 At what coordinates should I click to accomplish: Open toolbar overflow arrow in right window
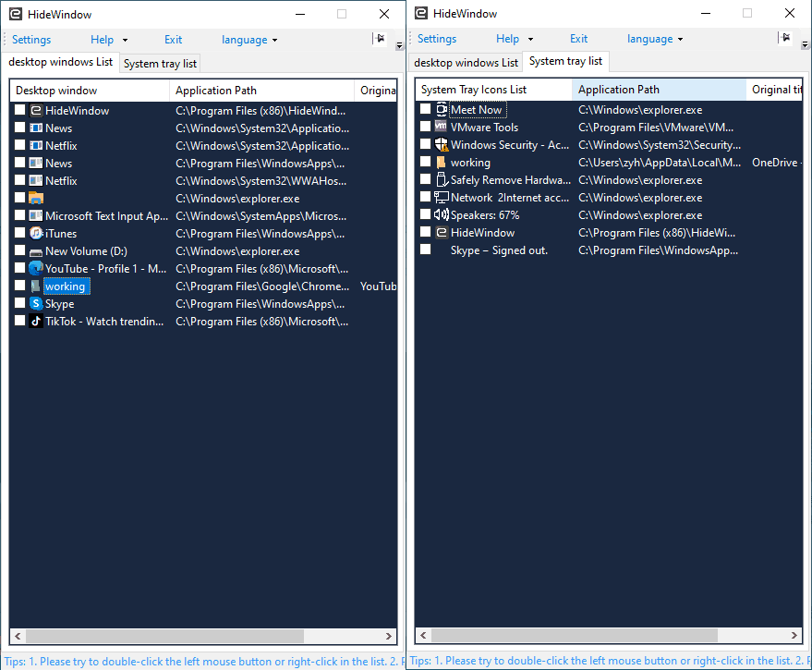805,44
